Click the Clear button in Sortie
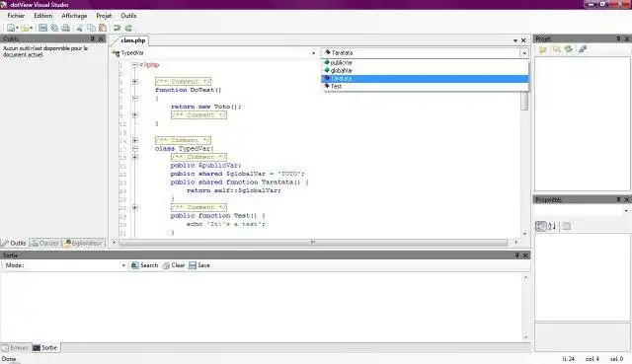Viewport: 632px width, 364px height. tap(174, 265)
